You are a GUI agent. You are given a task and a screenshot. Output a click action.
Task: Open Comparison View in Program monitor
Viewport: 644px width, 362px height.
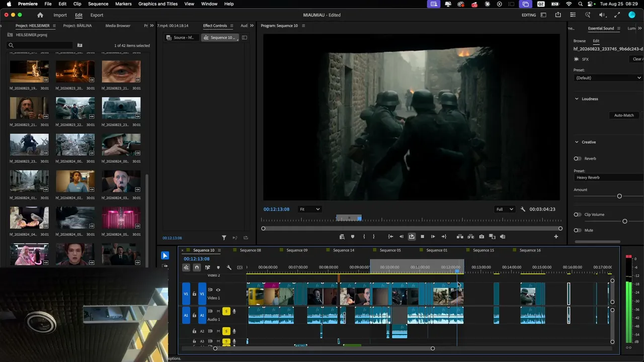pyautogui.click(x=492, y=237)
